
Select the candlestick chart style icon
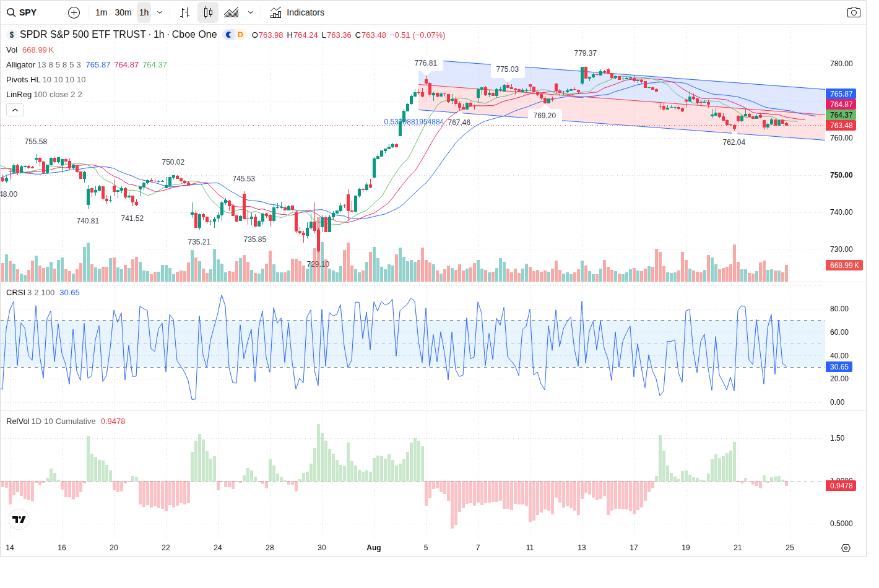[x=208, y=12]
